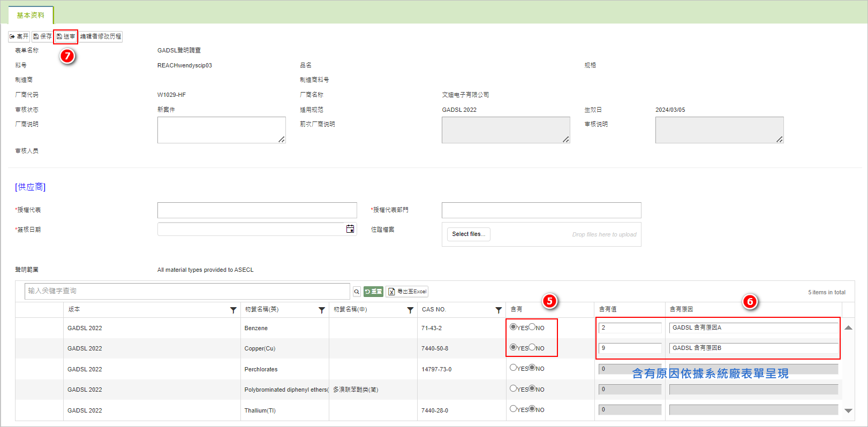Screen dimensions: 868x427
Task: Click the green 重置 reset button
Action: click(373, 292)
